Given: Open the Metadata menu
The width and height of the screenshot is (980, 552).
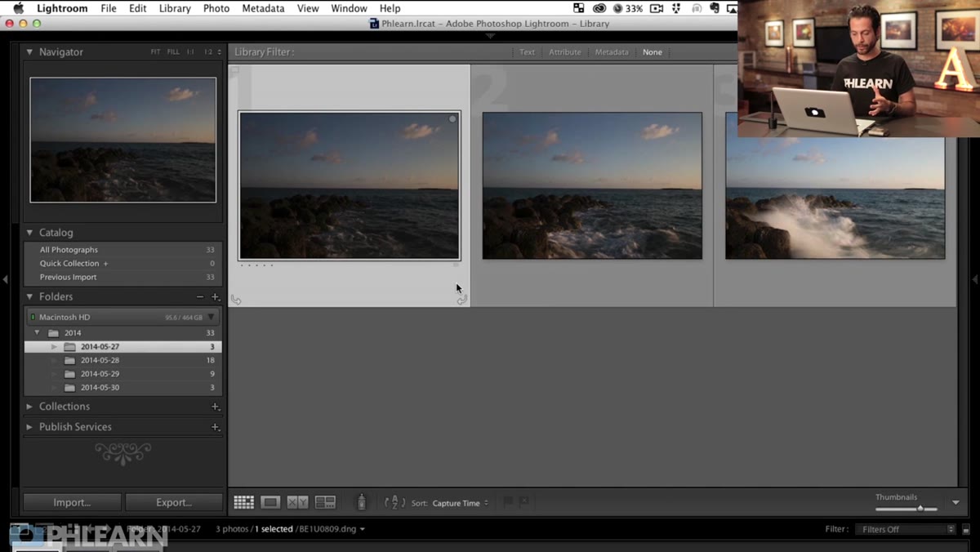Looking at the screenshot, I should pos(263,8).
